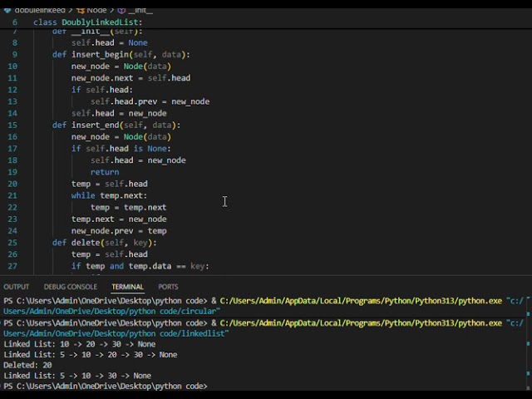Screen dimensions: 532x399
Task: Click the __init__ method symbol icon in breadcrumb
Action: (121, 10)
